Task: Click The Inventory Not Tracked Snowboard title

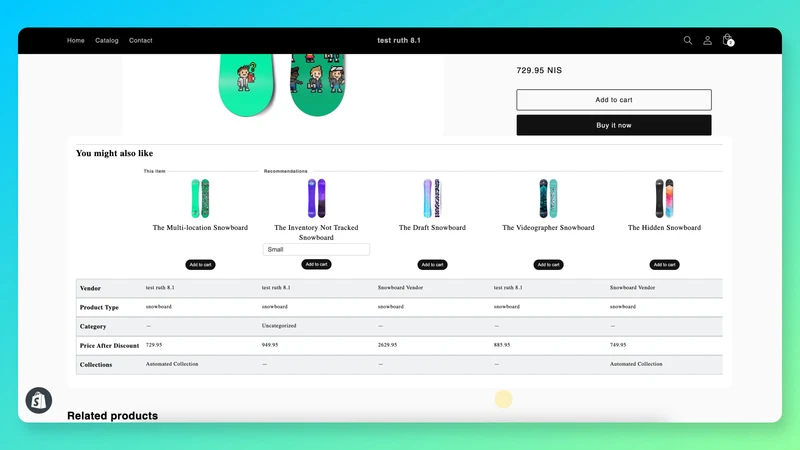Action: 316,232
